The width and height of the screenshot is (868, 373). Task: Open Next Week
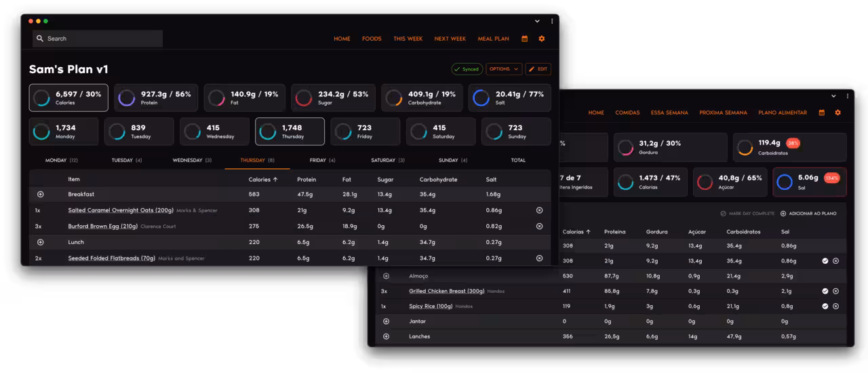450,39
